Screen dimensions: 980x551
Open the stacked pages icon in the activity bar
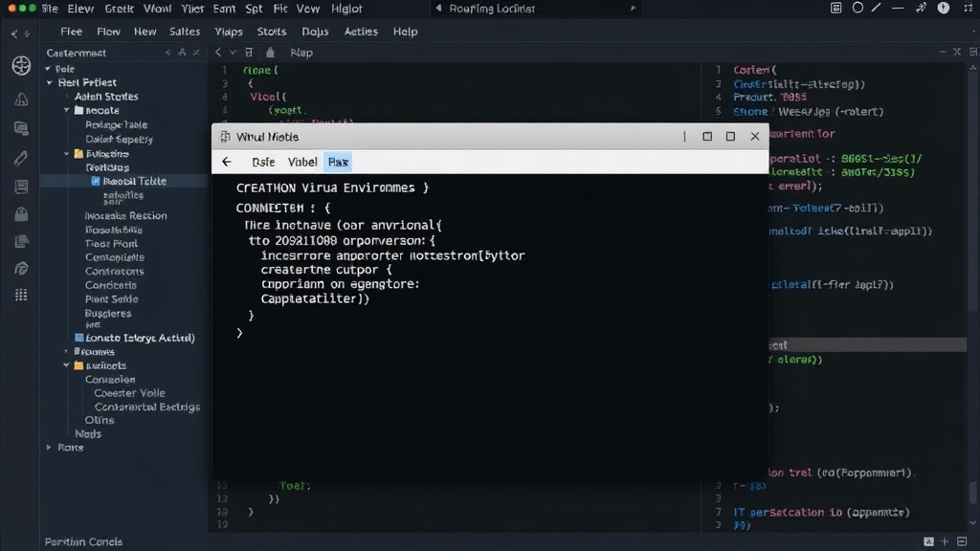point(21,241)
